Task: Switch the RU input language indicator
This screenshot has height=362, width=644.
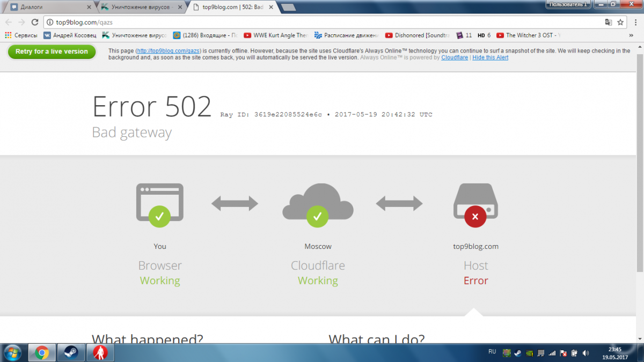Action: point(492,352)
